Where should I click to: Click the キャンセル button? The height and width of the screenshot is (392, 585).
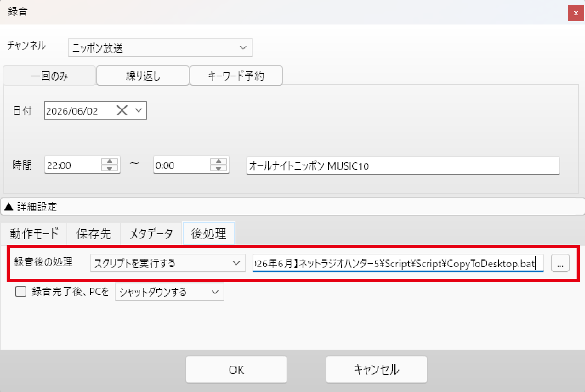[376, 370]
